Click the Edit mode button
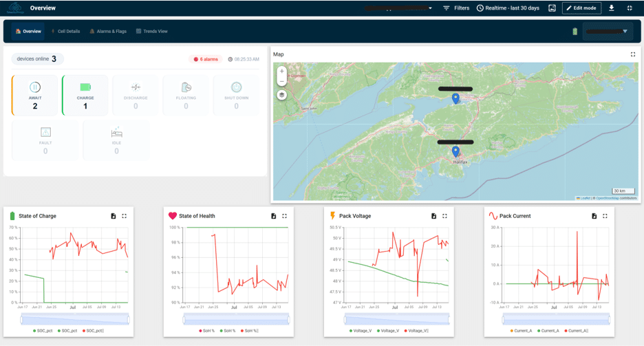 pyautogui.click(x=581, y=8)
